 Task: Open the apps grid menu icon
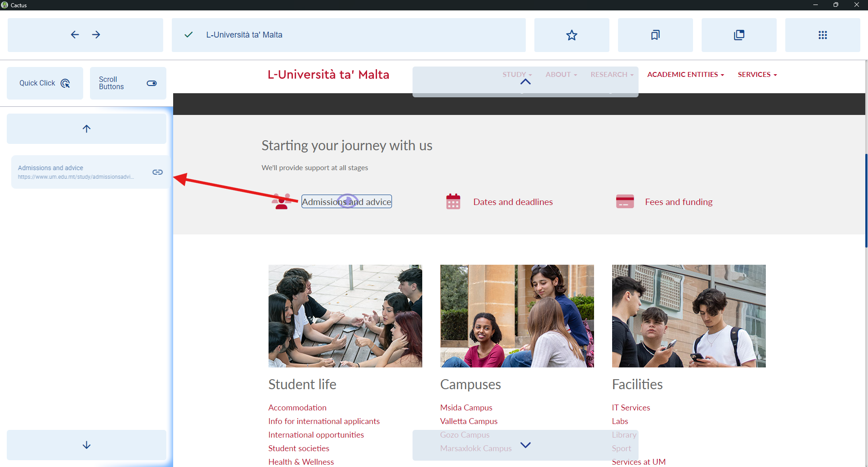pos(822,35)
